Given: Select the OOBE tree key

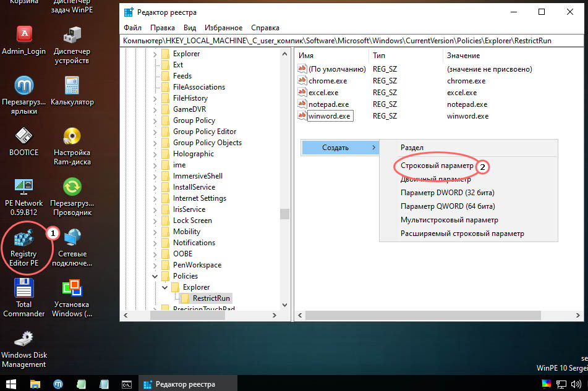Looking at the screenshot, I should tap(182, 253).
